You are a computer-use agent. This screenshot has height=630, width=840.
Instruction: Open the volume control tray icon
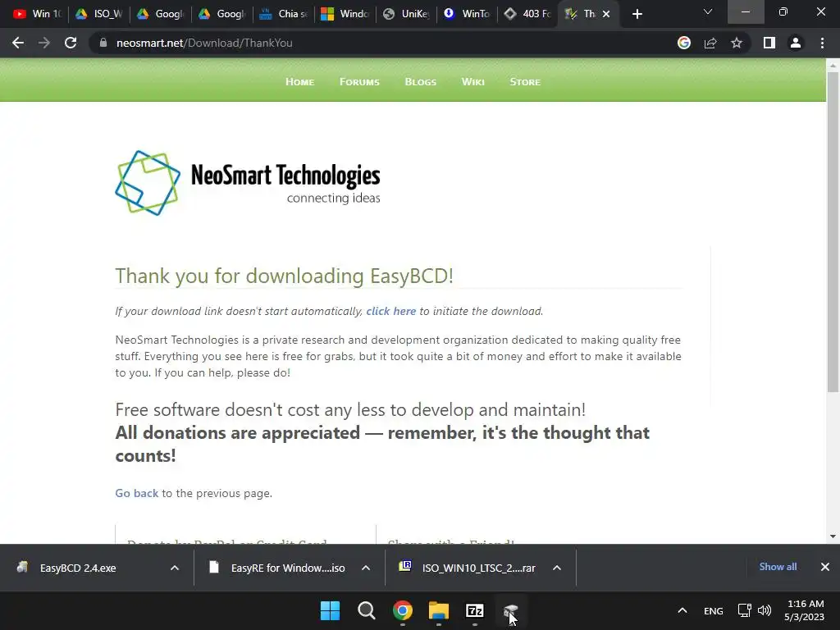coord(765,610)
